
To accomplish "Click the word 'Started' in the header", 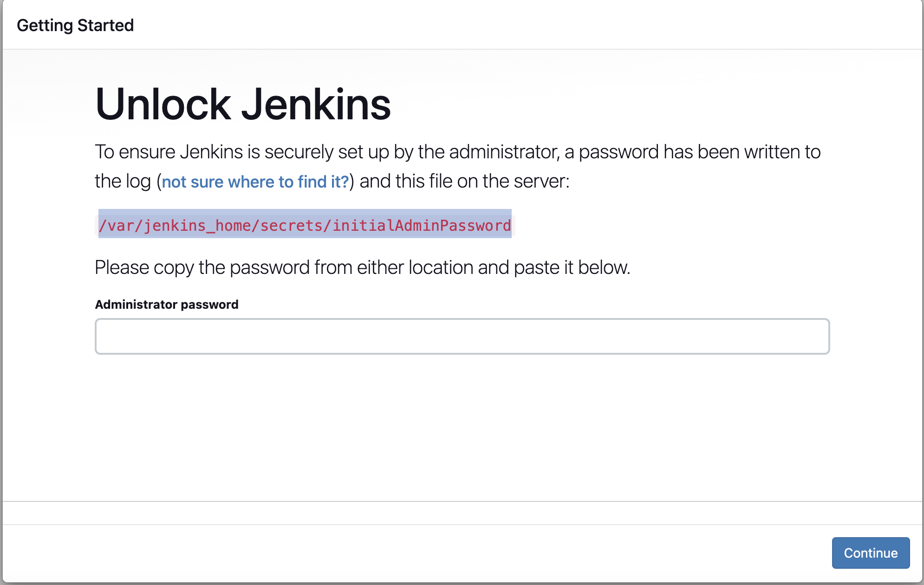I will coord(105,25).
